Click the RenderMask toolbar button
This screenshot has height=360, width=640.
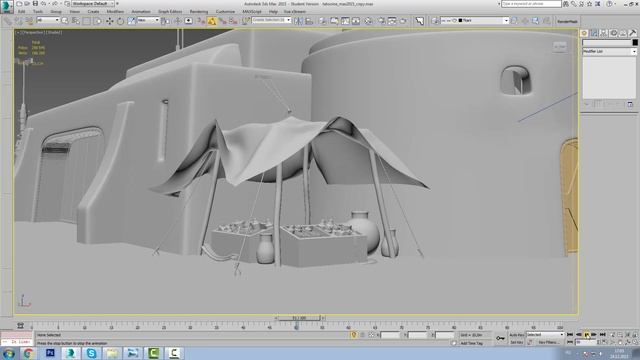pos(567,21)
